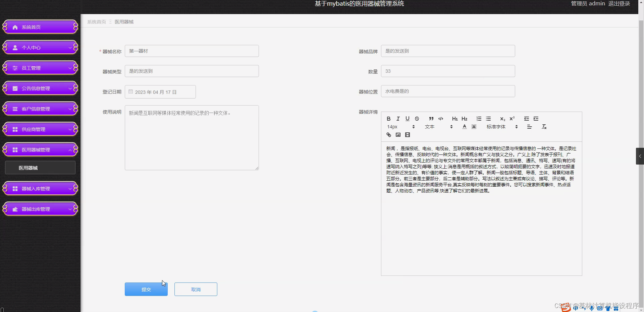This screenshot has height=312, width=644.
Task: Insert a blockquote in the editor
Action: [431, 119]
